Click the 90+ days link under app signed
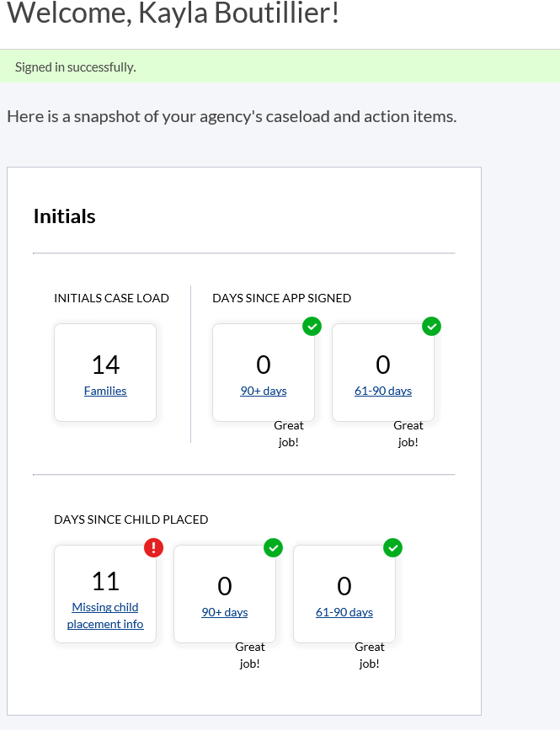This screenshot has height=730, width=560. click(263, 391)
